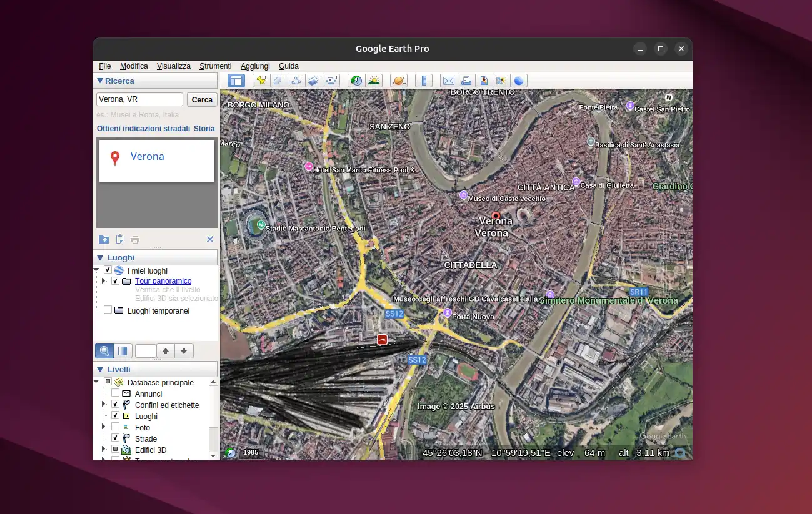812x514 pixels.
Task: Collapse the Luoghi panel header
Action: [100, 257]
